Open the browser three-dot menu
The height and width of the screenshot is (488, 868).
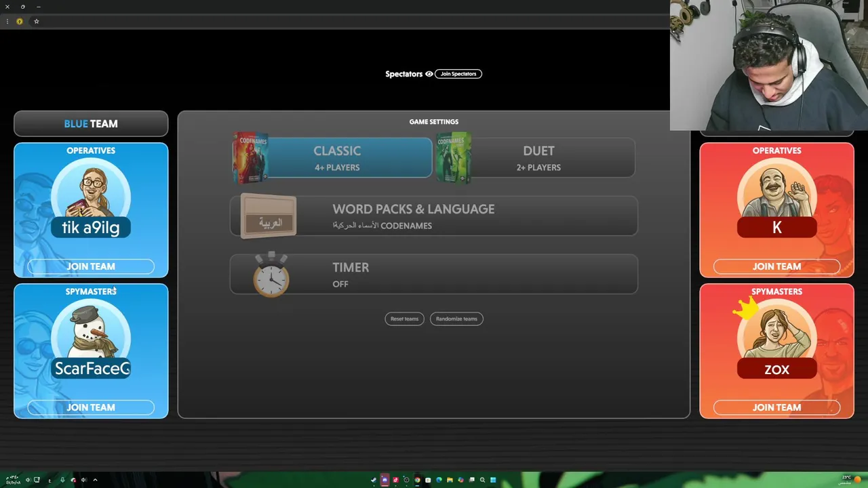click(x=7, y=21)
